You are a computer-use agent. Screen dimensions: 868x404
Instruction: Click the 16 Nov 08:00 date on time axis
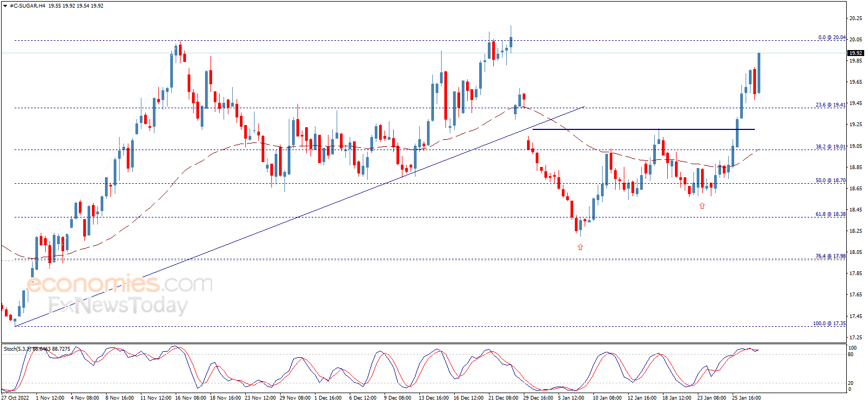click(190, 397)
